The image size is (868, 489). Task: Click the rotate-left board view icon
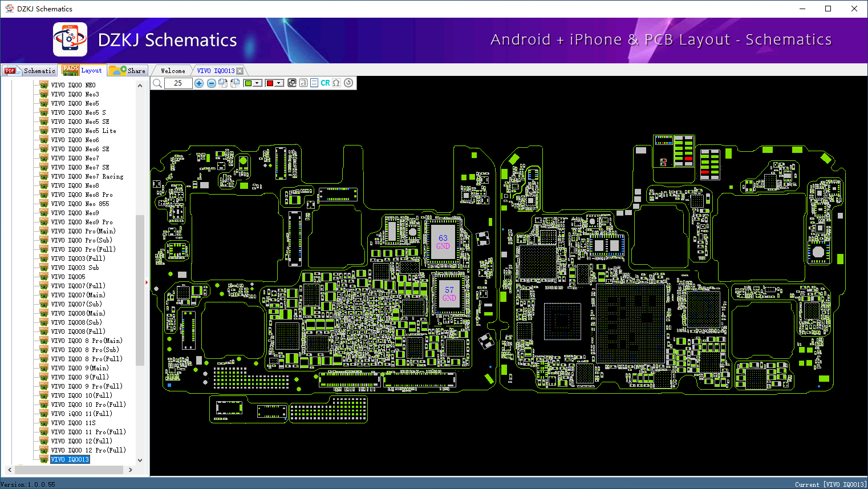coord(234,83)
